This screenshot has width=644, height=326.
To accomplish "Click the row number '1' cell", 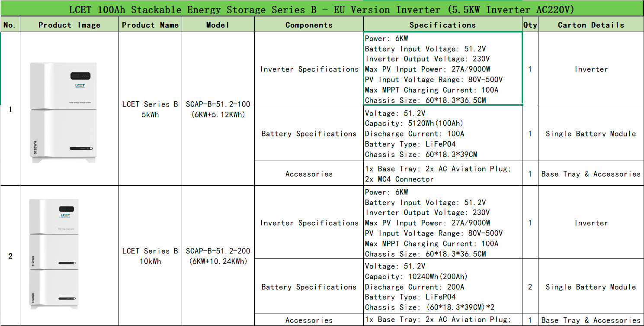I will point(10,109).
